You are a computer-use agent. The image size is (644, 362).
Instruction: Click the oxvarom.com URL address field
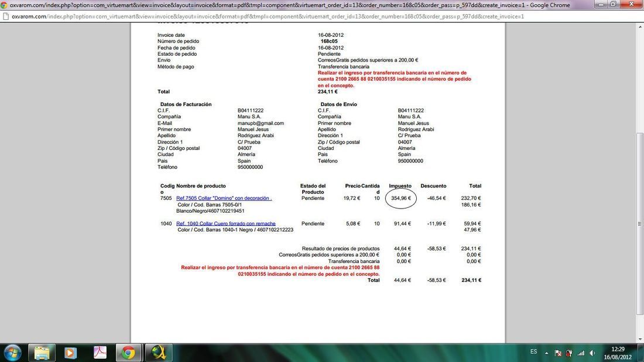tap(268, 16)
